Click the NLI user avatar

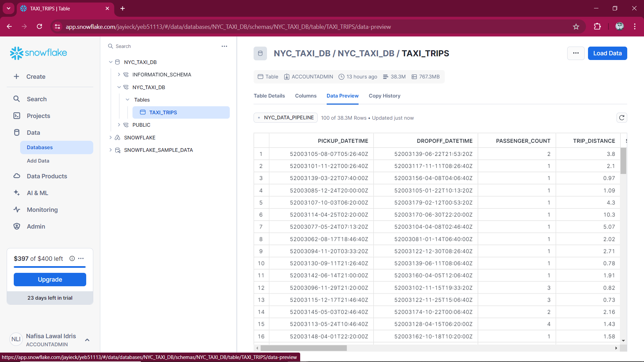point(16,339)
